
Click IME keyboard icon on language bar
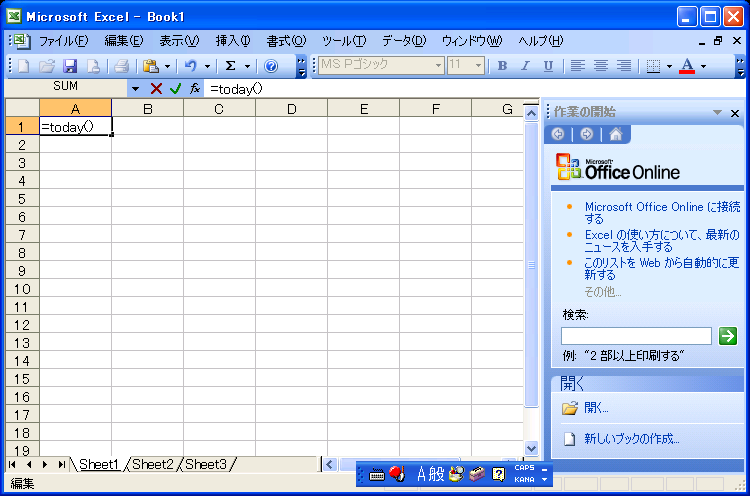click(377, 474)
